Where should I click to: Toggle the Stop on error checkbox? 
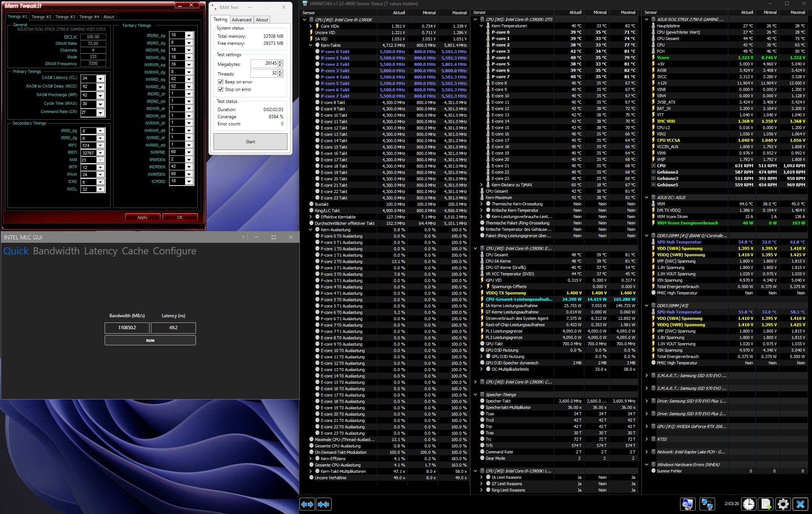tap(221, 89)
